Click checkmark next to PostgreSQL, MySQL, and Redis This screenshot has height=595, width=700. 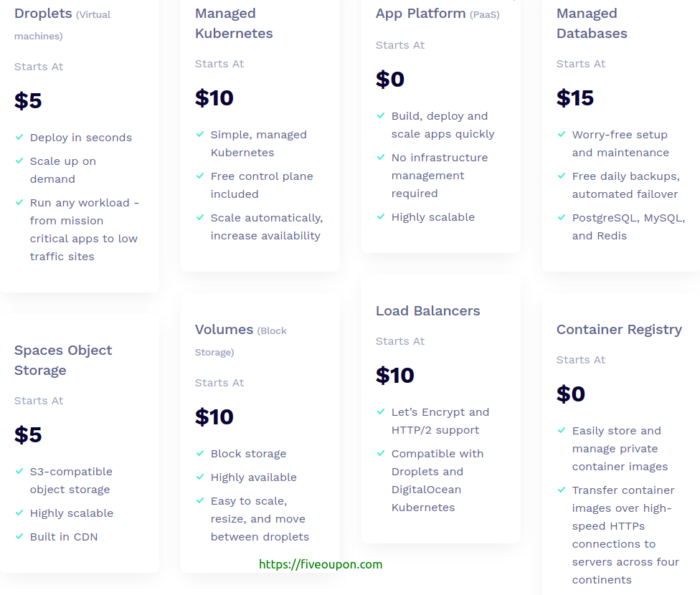[562, 217]
